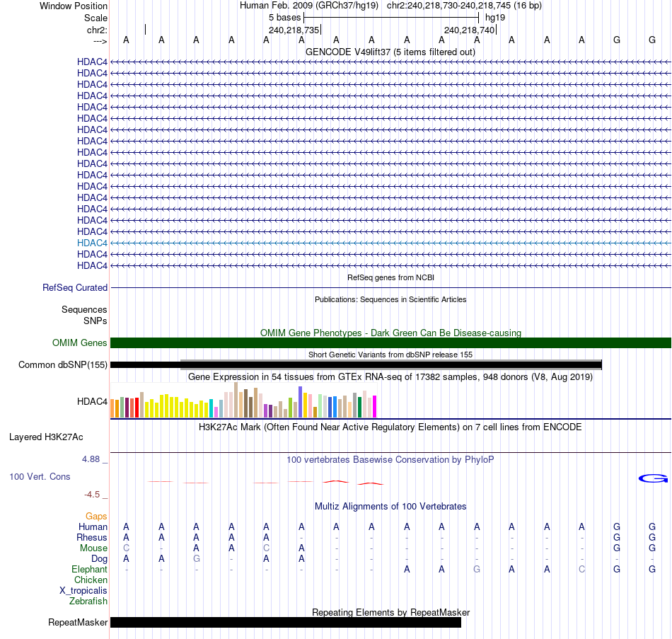Click the cyan bar in the GTEx chart
The image size is (672, 639).
click(x=212, y=408)
